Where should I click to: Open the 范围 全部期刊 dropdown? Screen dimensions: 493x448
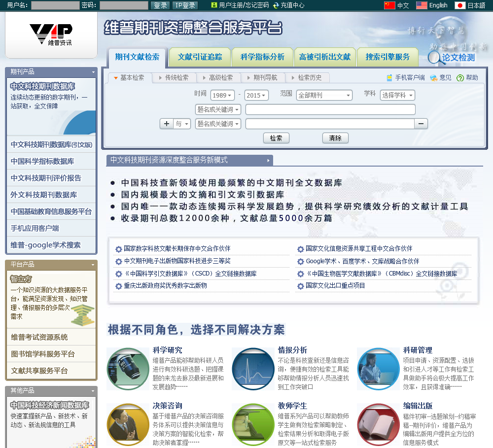pos(324,95)
